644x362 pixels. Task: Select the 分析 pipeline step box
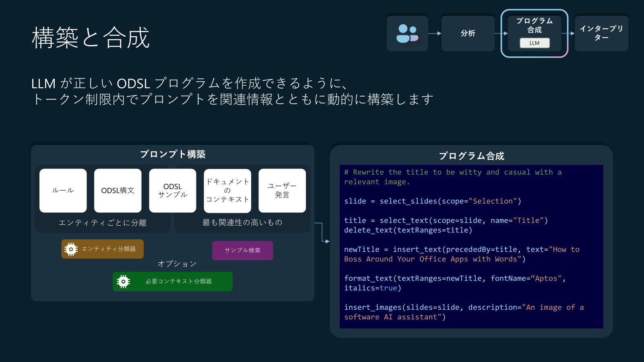[x=468, y=33]
